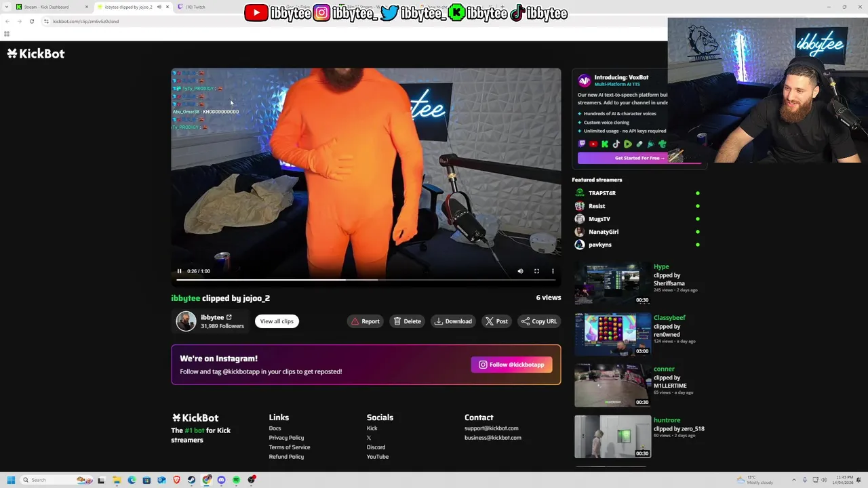Click the taskbar Search box
868x488 pixels.
click(58, 480)
